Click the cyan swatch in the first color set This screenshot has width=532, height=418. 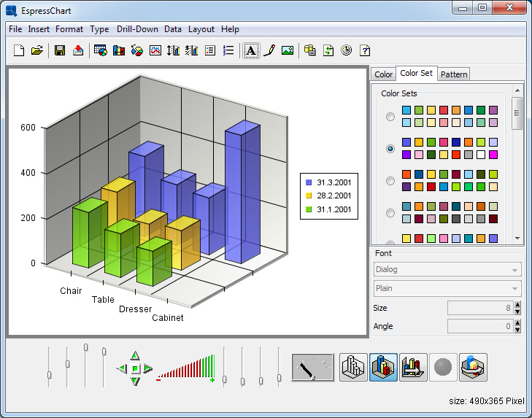click(x=406, y=110)
